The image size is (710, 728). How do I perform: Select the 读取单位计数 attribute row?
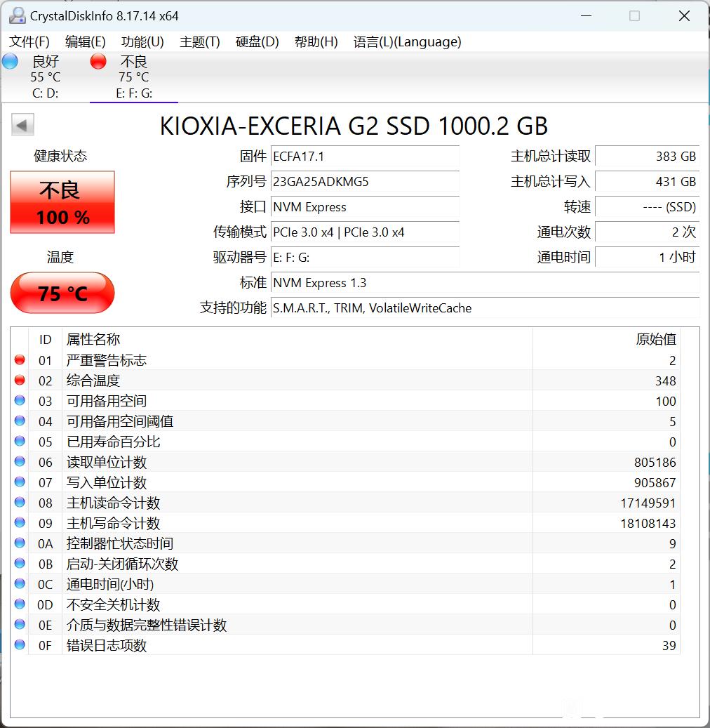[x=345, y=461]
